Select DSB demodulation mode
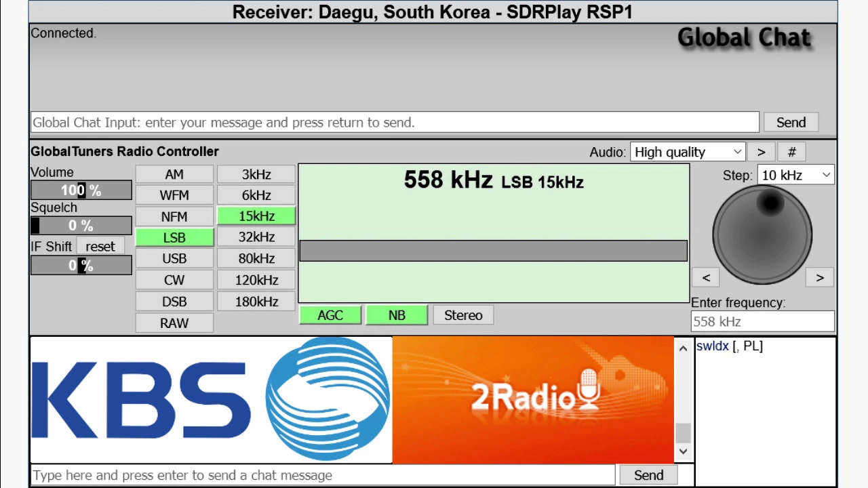This screenshot has width=868, height=488. click(x=174, y=302)
